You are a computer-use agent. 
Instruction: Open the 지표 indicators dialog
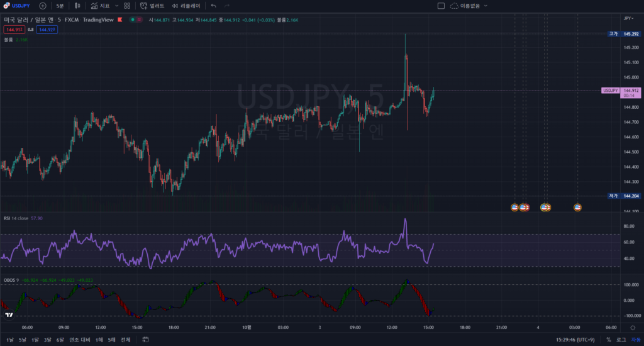[100, 6]
